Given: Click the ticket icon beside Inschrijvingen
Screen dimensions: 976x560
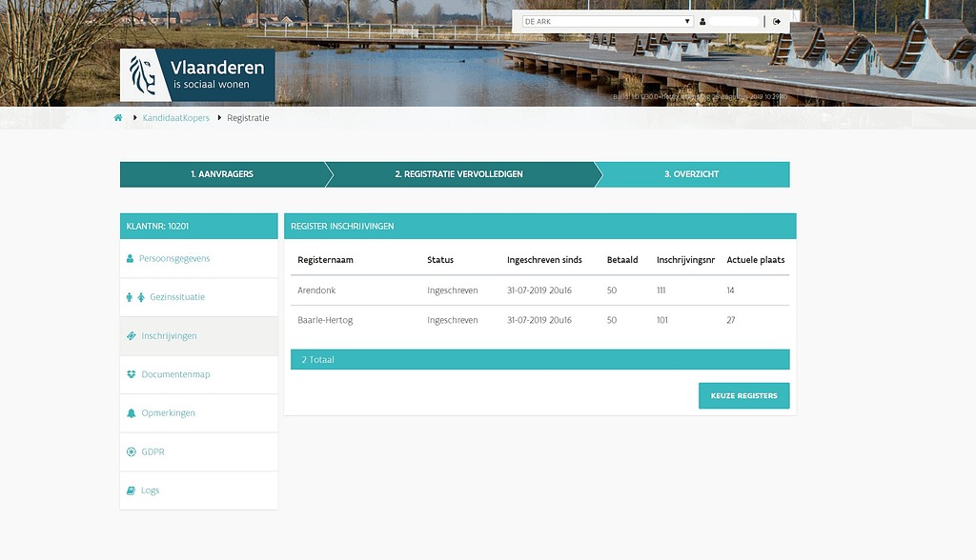Looking at the screenshot, I should coord(131,336).
